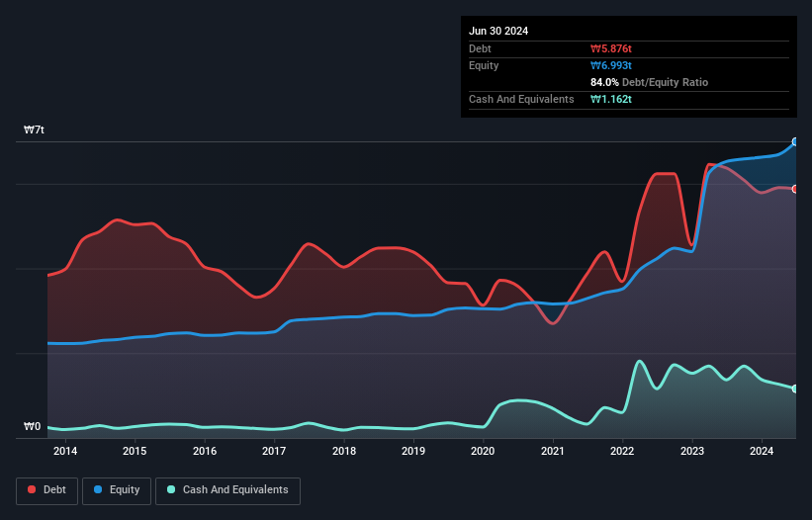The width and height of the screenshot is (812, 520).
Task: Click the 2021 axis label
Action: (x=553, y=451)
